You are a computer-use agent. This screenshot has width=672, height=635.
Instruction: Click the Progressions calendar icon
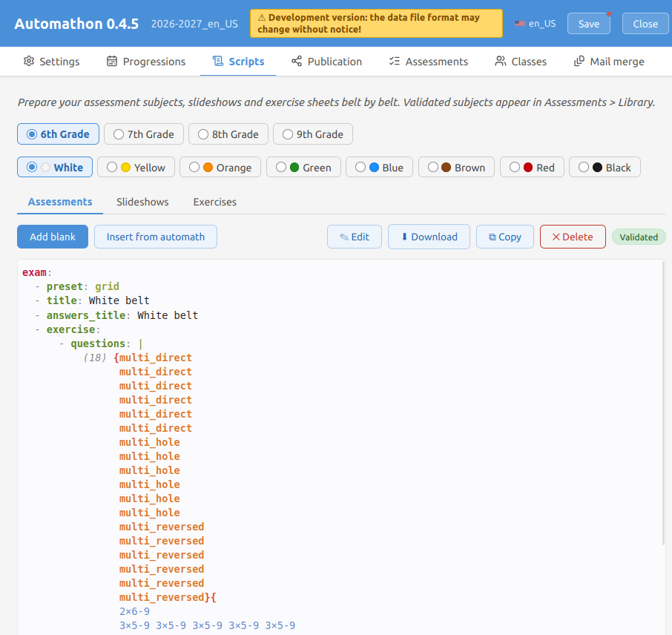(x=112, y=62)
